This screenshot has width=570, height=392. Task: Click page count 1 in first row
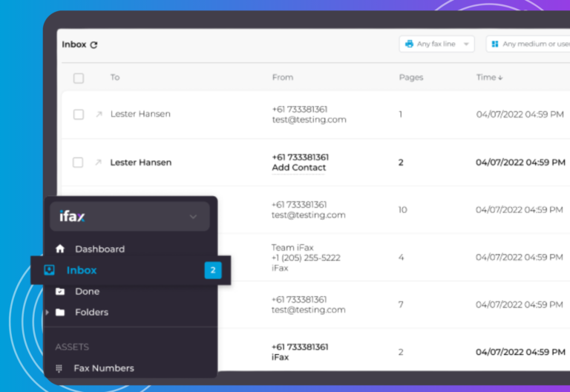tap(401, 114)
